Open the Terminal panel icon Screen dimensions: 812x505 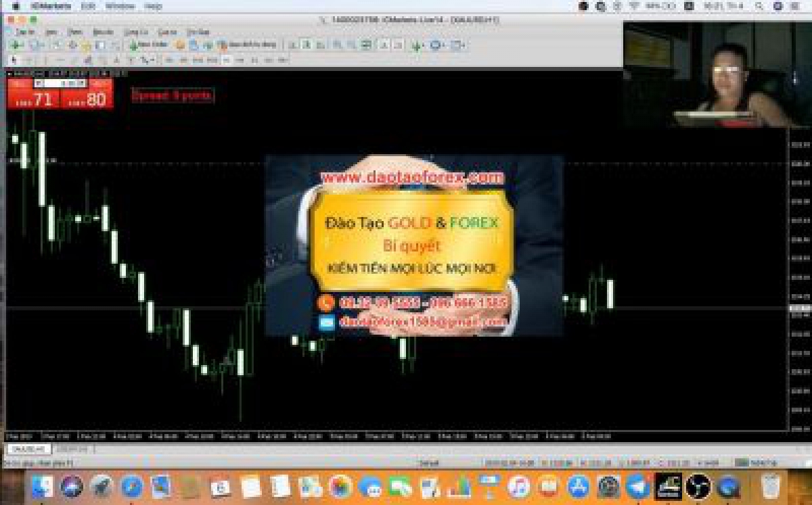[x=101, y=45]
